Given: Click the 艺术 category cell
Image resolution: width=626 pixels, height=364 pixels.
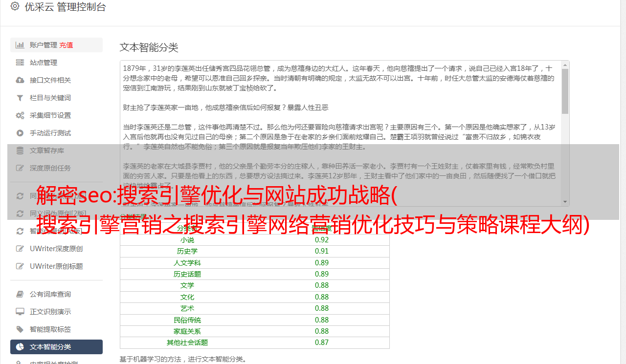Looking at the screenshot, I should [x=187, y=308].
